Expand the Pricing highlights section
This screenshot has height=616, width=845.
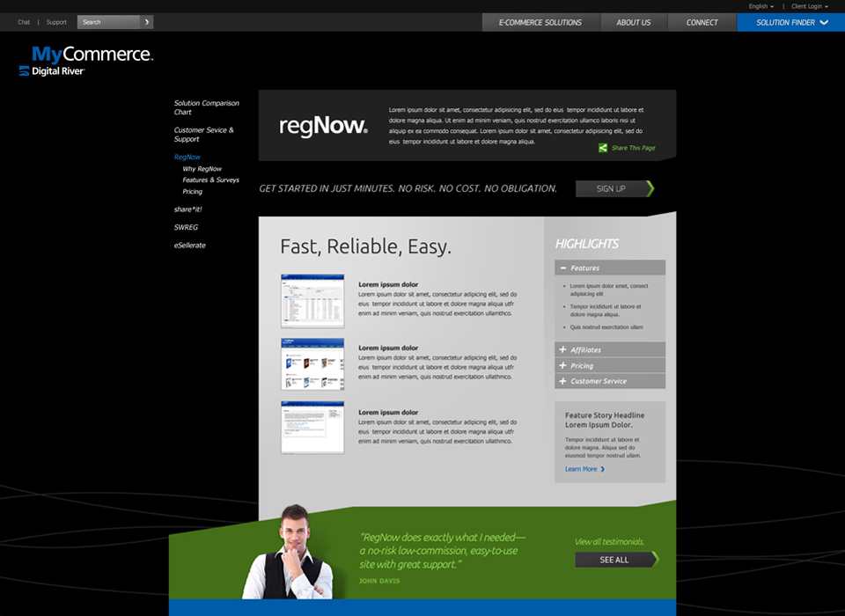[x=610, y=365]
